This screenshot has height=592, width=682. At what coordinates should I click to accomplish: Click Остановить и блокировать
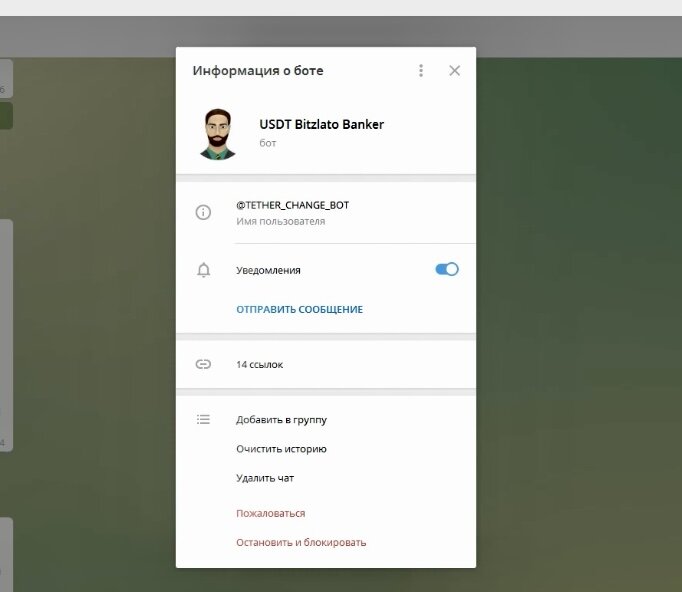coord(301,542)
